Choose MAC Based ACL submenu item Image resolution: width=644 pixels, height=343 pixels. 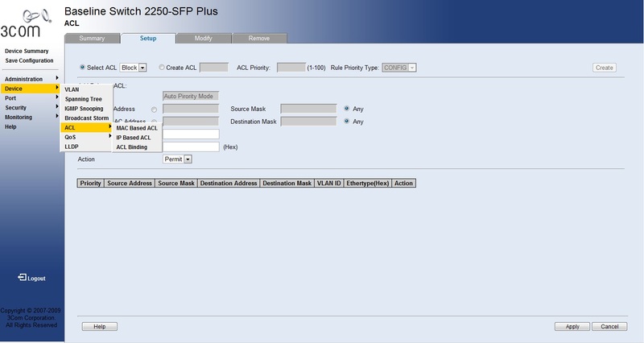tap(137, 128)
